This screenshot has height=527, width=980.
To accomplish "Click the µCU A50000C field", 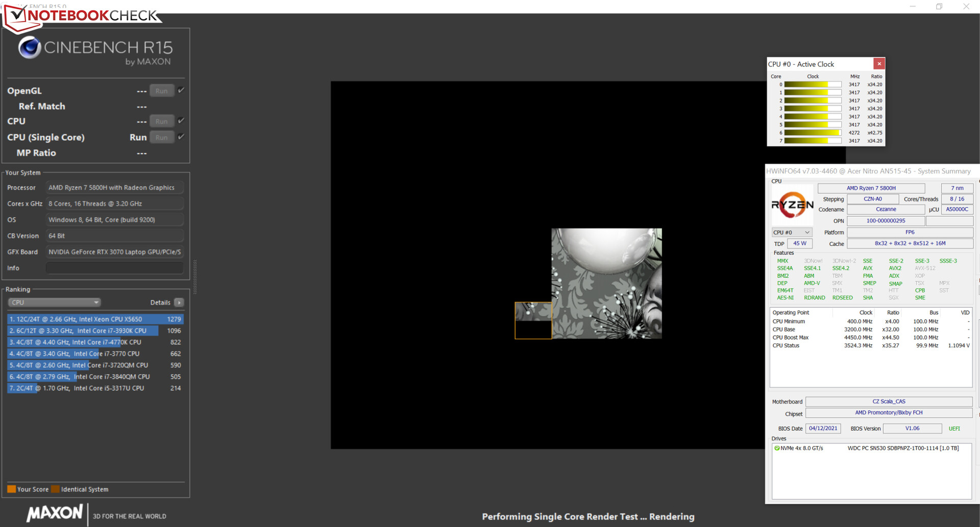I will point(957,210).
